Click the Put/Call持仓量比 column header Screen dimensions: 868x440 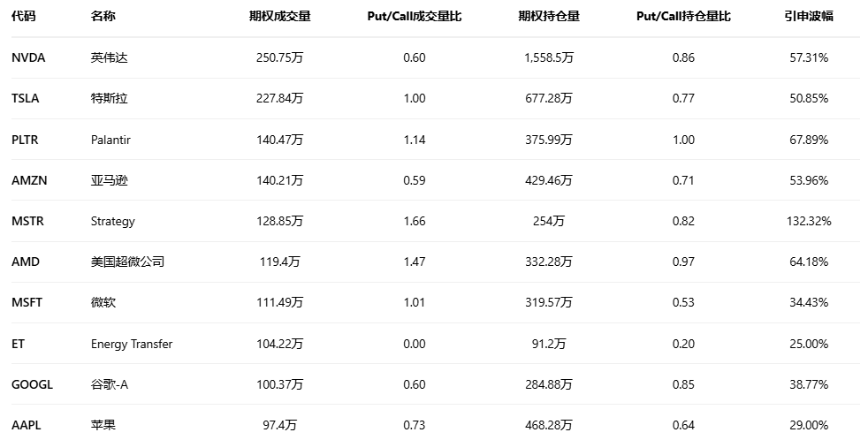point(683,17)
